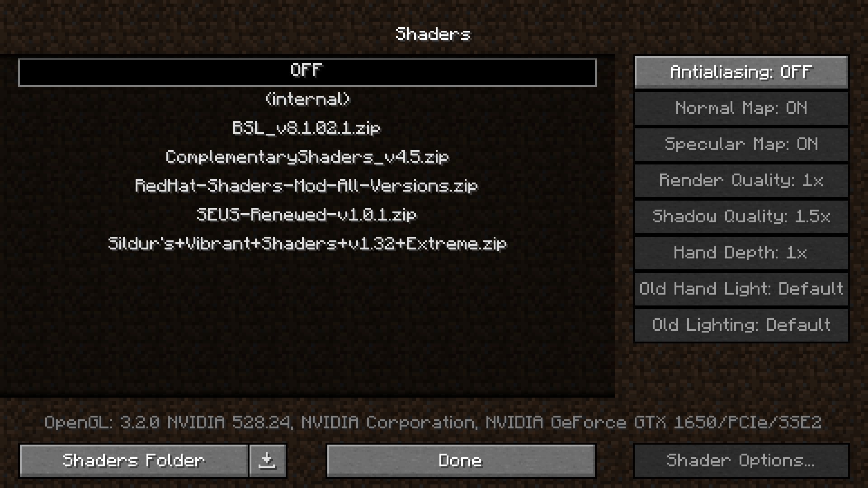
Task: Open the Shaders Folder
Action: tap(133, 460)
